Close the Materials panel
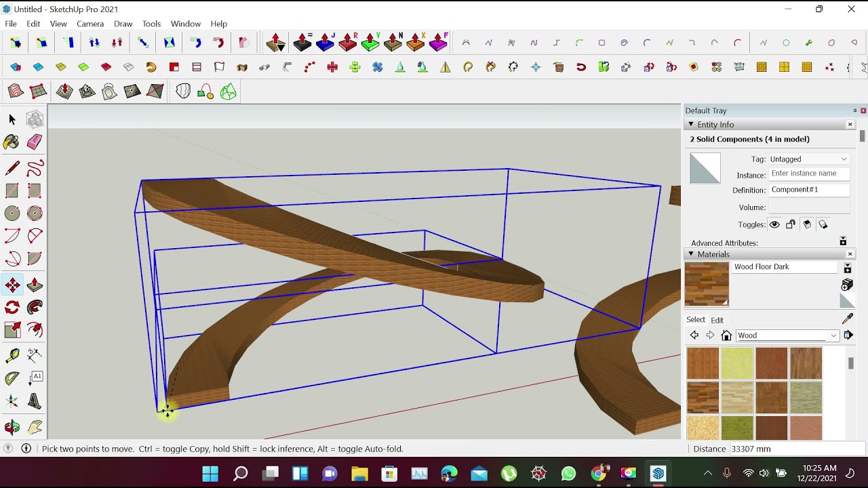868x488 pixels. pos(850,254)
